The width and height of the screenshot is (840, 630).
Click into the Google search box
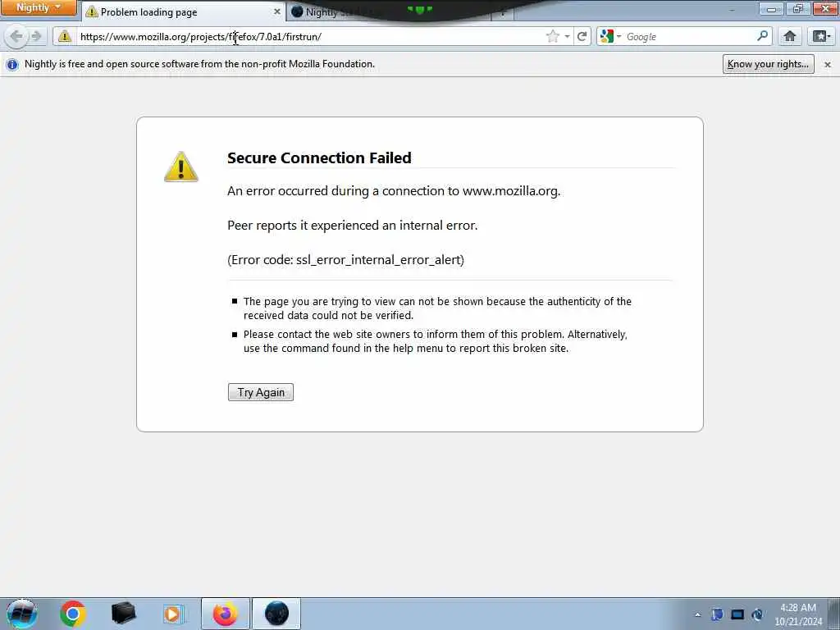(689, 36)
